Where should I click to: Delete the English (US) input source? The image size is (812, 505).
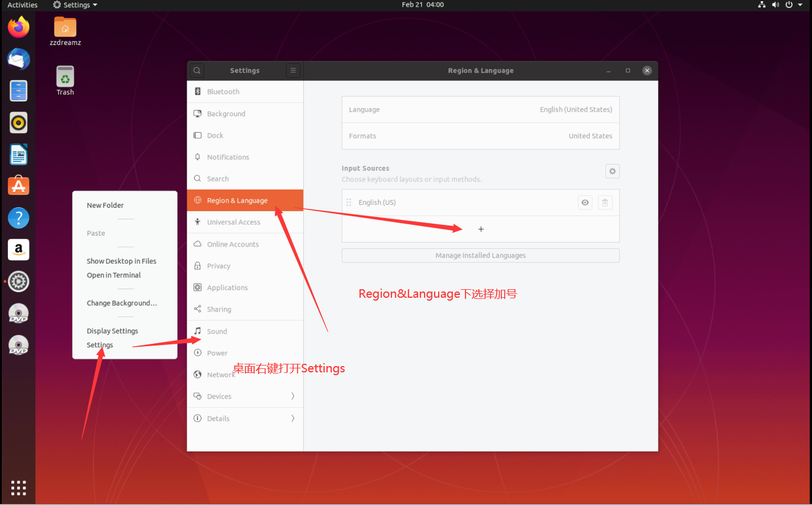point(605,202)
